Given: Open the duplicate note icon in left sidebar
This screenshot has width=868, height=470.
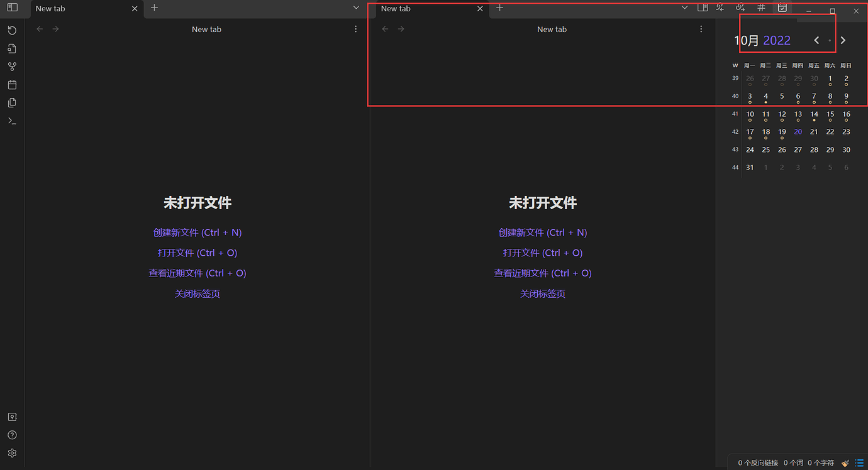Looking at the screenshot, I should pyautogui.click(x=12, y=102).
